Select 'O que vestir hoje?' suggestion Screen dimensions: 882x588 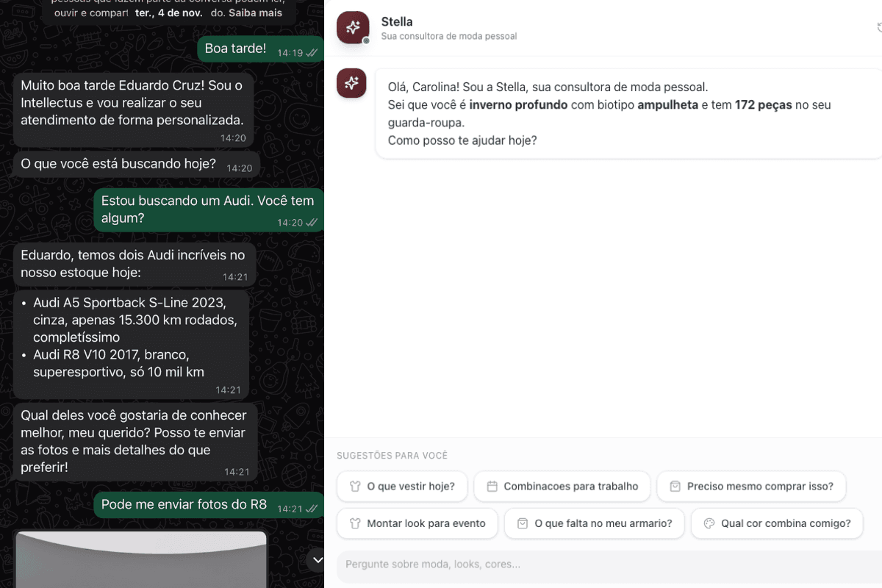(x=402, y=487)
